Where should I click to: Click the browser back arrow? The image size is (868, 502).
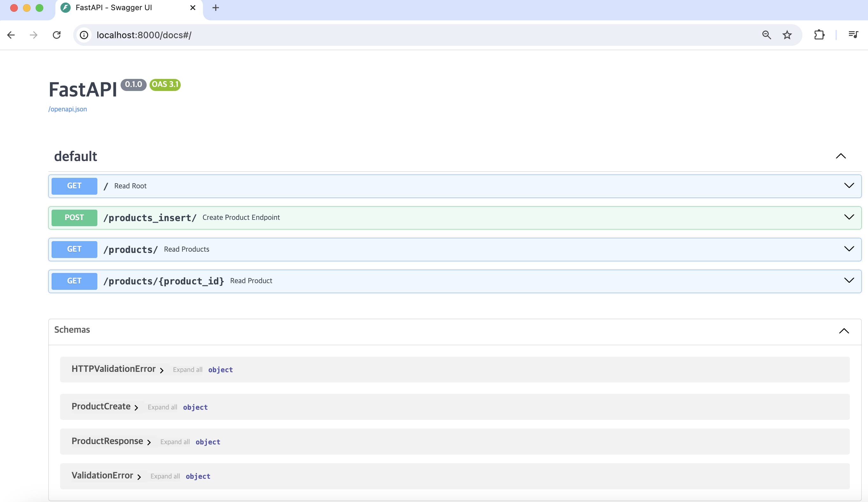pos(11,35)
